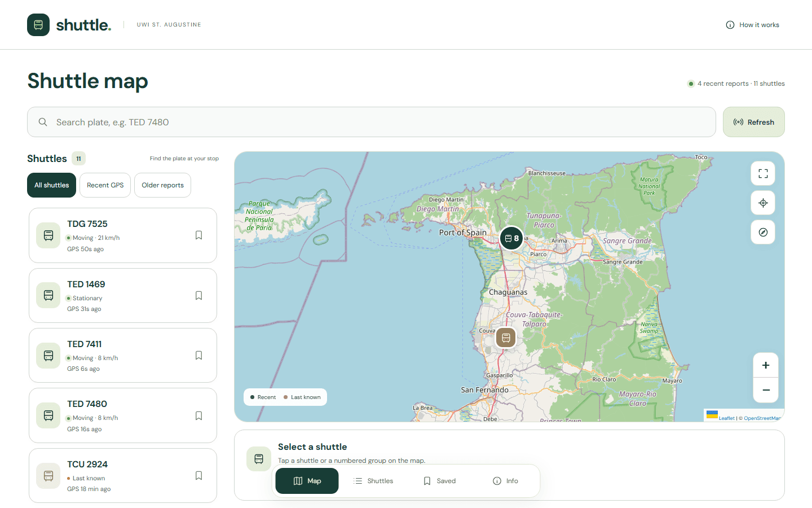Zoom out on the map
The image size is (812, 508).
(x=766, y=390)
